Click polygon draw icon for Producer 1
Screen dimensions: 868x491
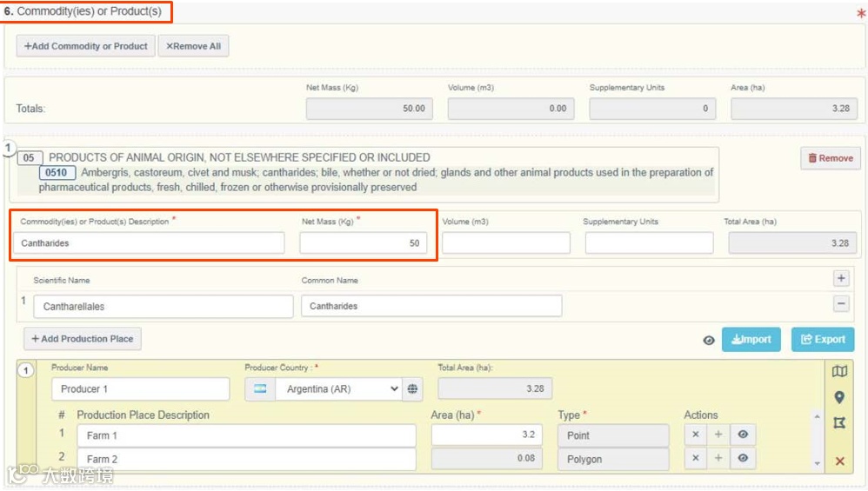tap(839, 423)
